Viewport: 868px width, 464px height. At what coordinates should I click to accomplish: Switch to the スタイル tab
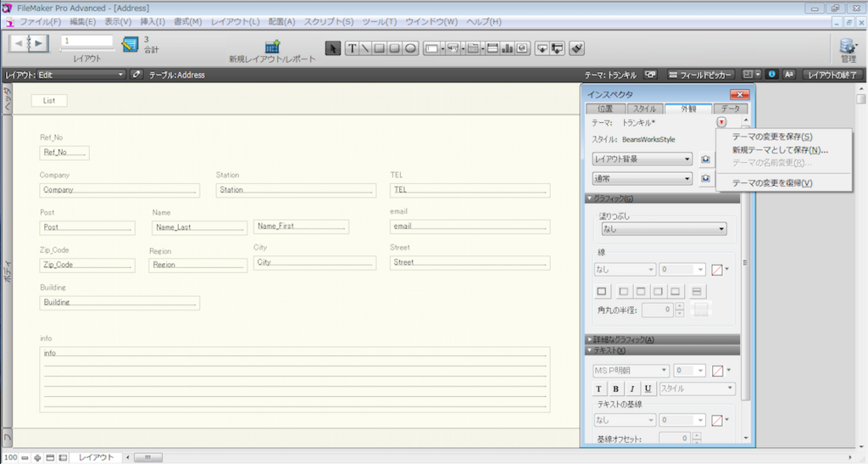[645, 109]
